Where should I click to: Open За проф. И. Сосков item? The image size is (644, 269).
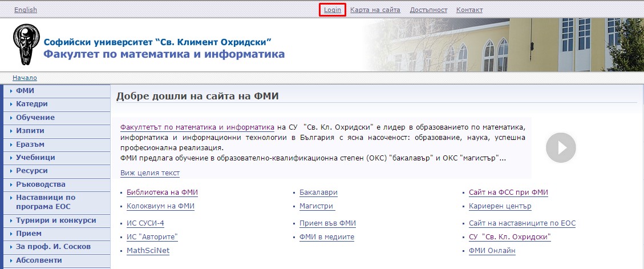point(56,247)
